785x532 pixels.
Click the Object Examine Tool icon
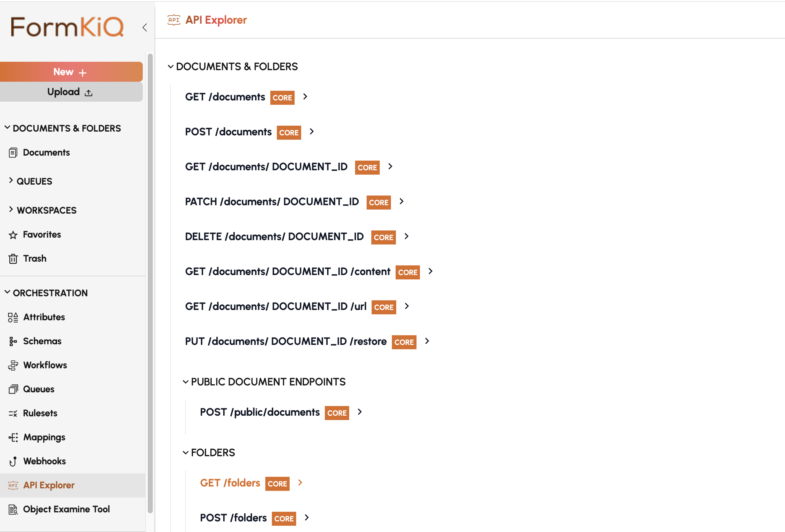(x=13, y=510)
